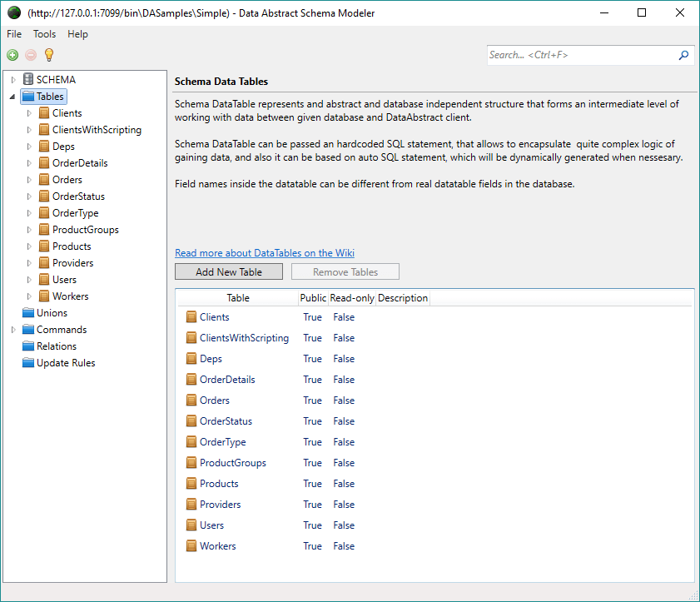
Task: Click the Relations folder icon in tree
Action: (x=28, y=346)
